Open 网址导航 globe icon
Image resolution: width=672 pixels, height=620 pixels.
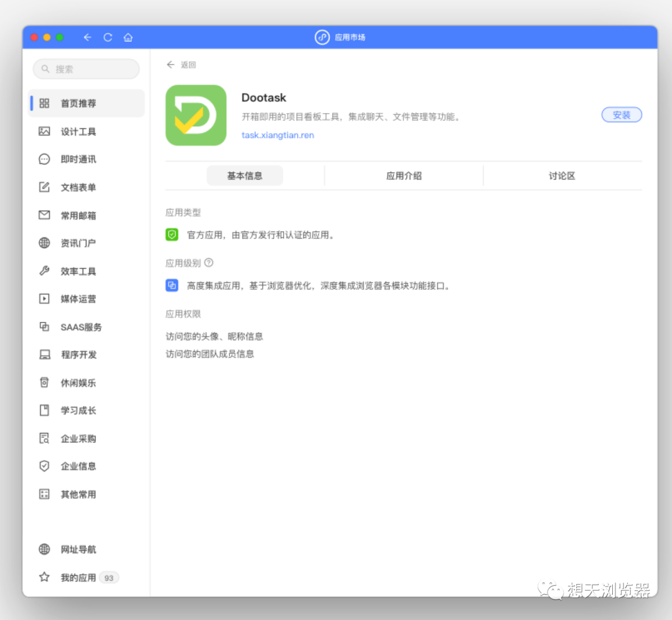45,549
